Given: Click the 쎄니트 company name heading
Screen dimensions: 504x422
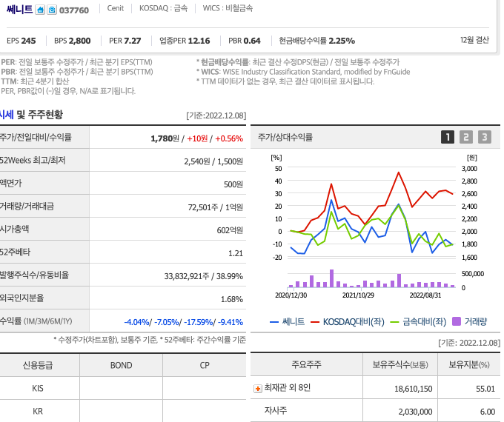Looking at the screenshot, I should coord(19,10).
